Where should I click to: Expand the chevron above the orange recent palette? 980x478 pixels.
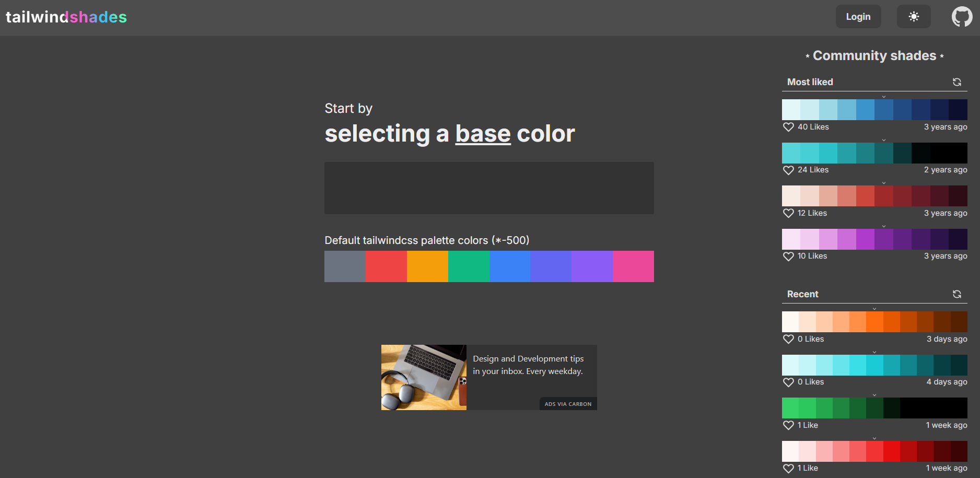click(x=874, y=309)
